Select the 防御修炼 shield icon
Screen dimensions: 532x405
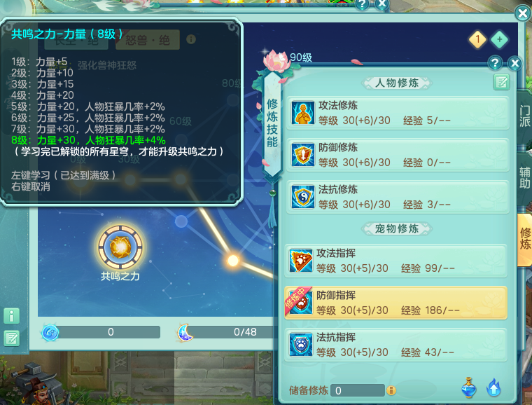coord(302,155)
